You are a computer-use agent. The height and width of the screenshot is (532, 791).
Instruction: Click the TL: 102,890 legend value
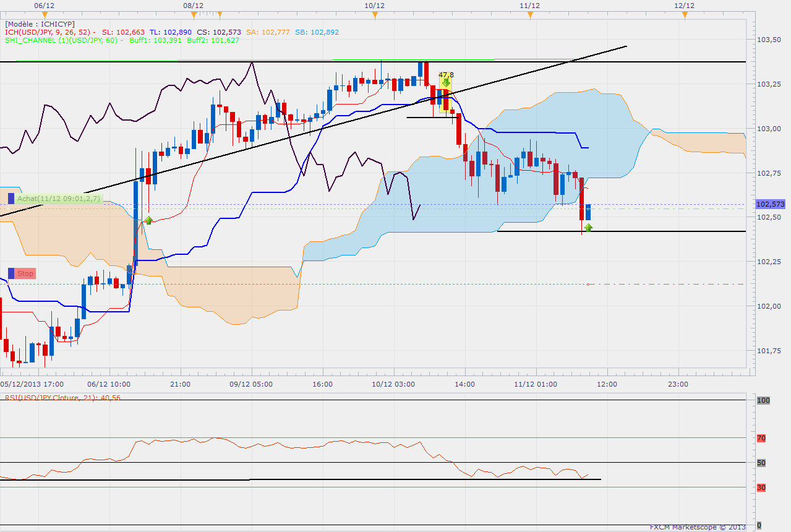point(171,32)
